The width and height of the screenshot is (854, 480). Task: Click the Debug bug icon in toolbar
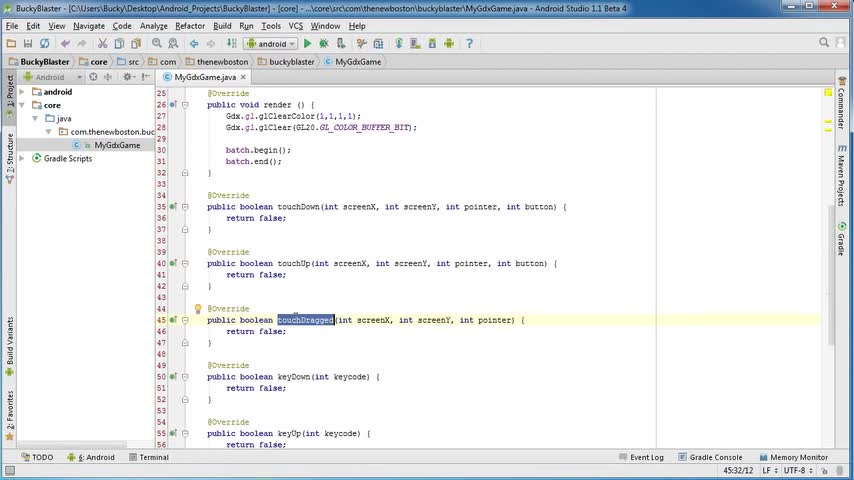click(323, 44)
